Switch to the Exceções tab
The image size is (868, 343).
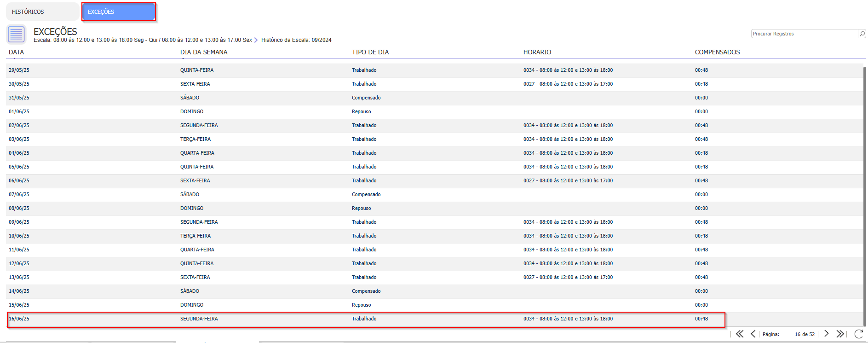click(x=119, y=12)
